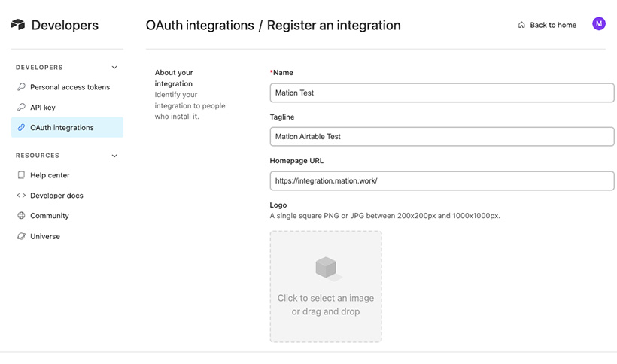Click the Logo size requirement description text

tap(384, 215)
